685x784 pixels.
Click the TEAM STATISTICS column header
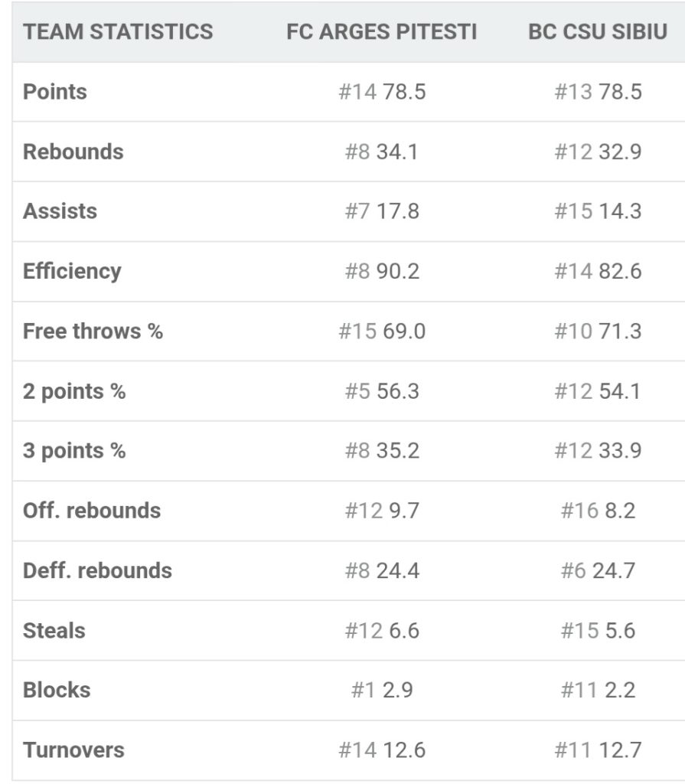[118, 31]
